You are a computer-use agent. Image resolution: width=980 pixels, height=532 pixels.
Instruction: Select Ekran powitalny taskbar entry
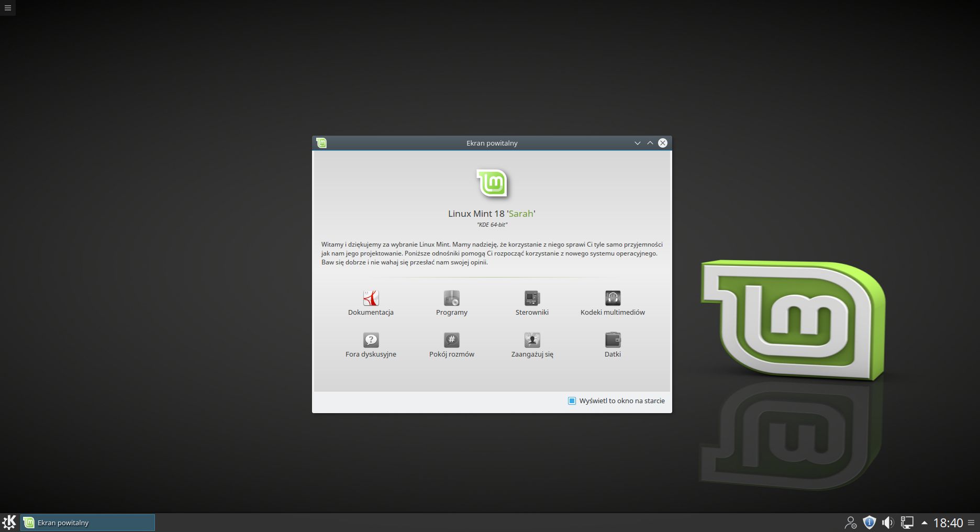pyautogui.click(x=87, y=523)
